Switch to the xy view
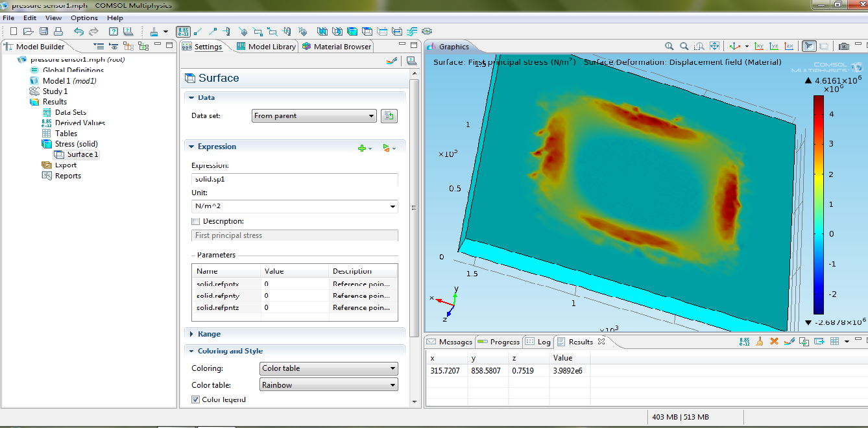868x428 pixels. click(x=760, y=46)
